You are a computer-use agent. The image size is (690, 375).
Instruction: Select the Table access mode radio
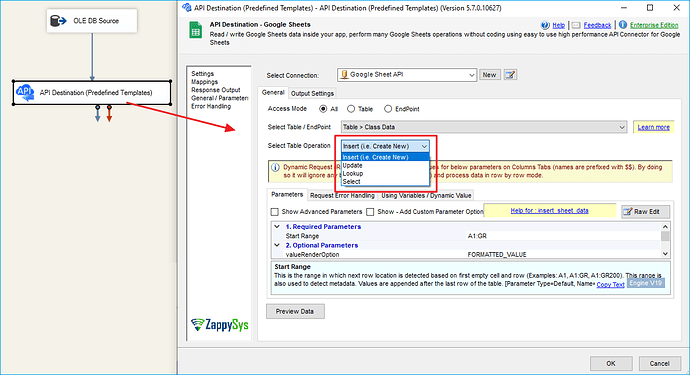(x=351, y=109)
